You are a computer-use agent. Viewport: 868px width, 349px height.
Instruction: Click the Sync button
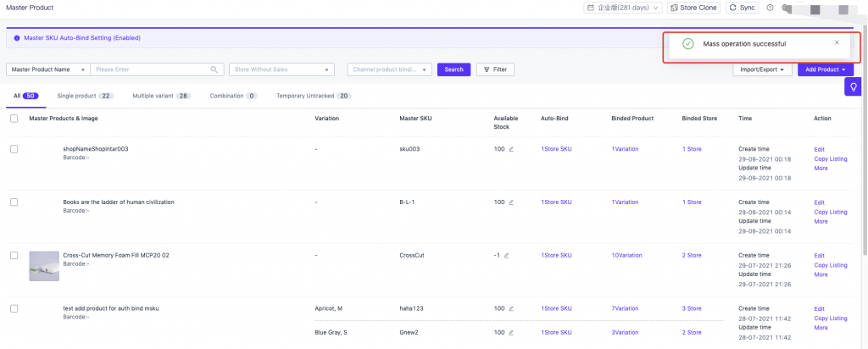tap(742, 8)
